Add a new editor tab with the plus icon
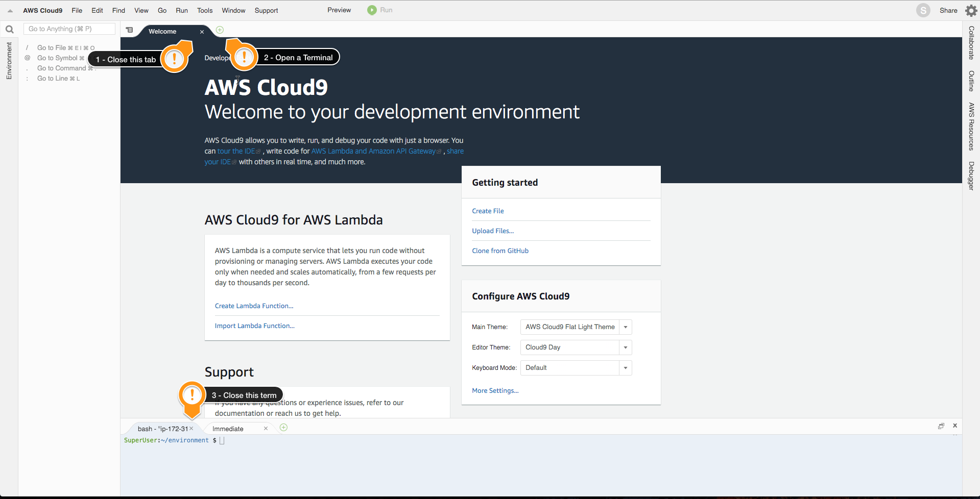Viewport: 980px width, 499px height. [x=220, y=30]
